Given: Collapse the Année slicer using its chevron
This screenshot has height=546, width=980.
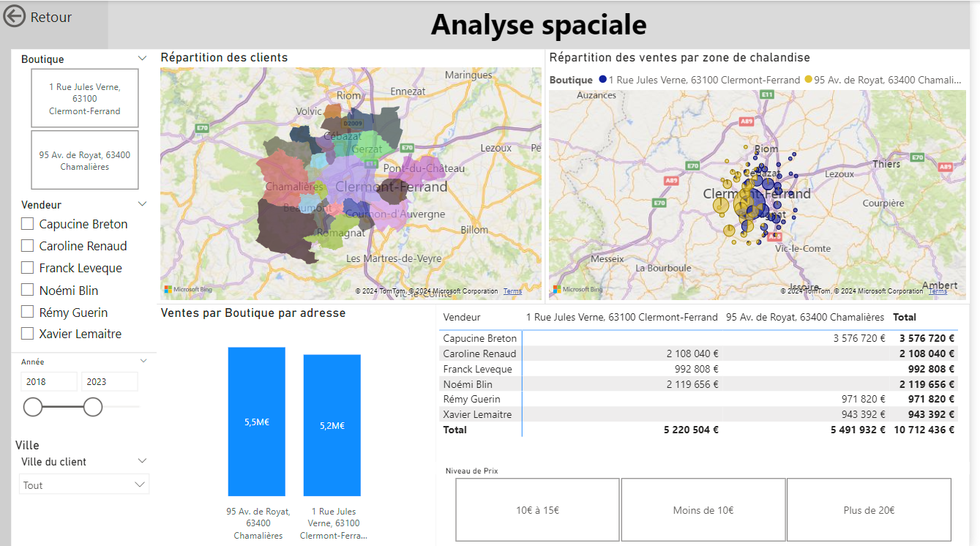Looking at the screenshot, I should pos(143,360).
